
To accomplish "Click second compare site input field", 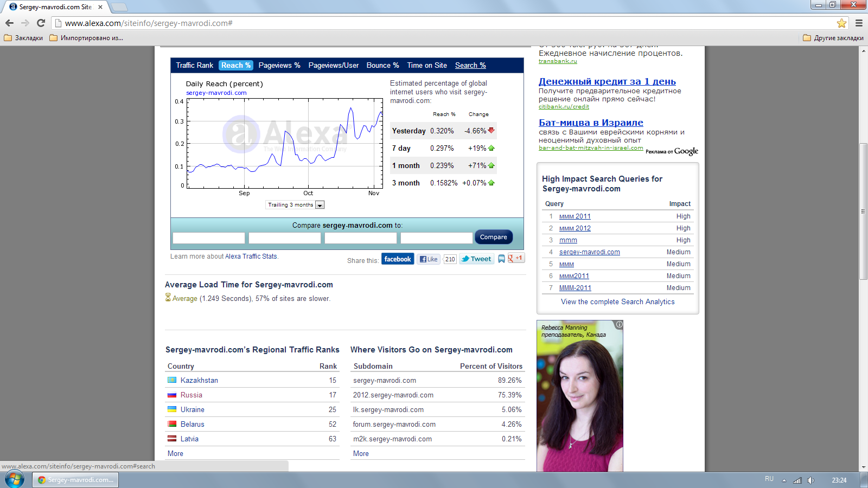I will coord(285,238).
